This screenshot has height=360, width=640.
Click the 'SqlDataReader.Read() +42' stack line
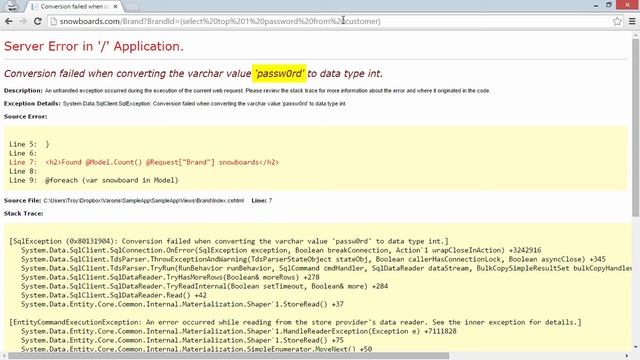pos(114,295)
